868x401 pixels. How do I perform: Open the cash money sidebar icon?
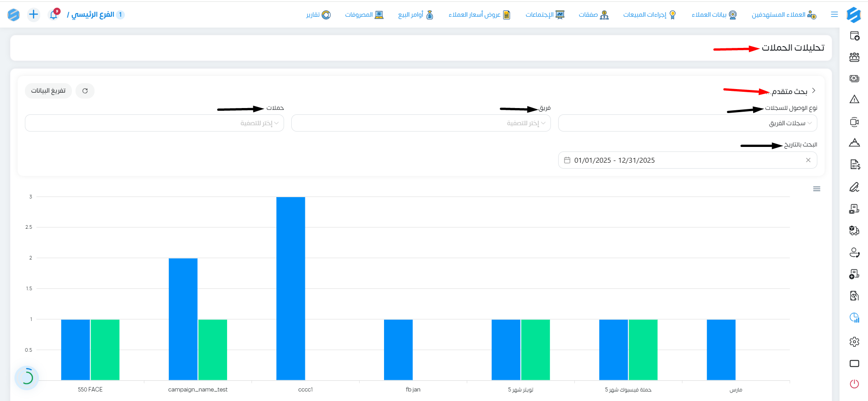(854, 78)
